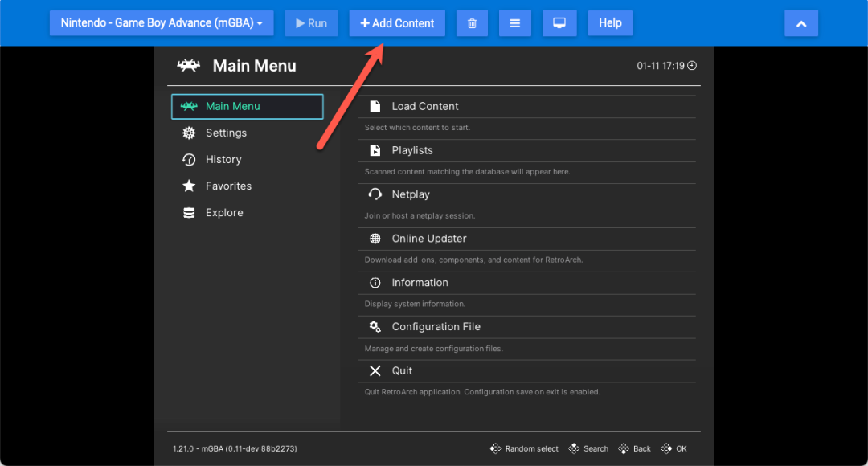Collapse the top toolbar with chevron
The width and height of the screenshot is (868, 466).
point(800,23)
